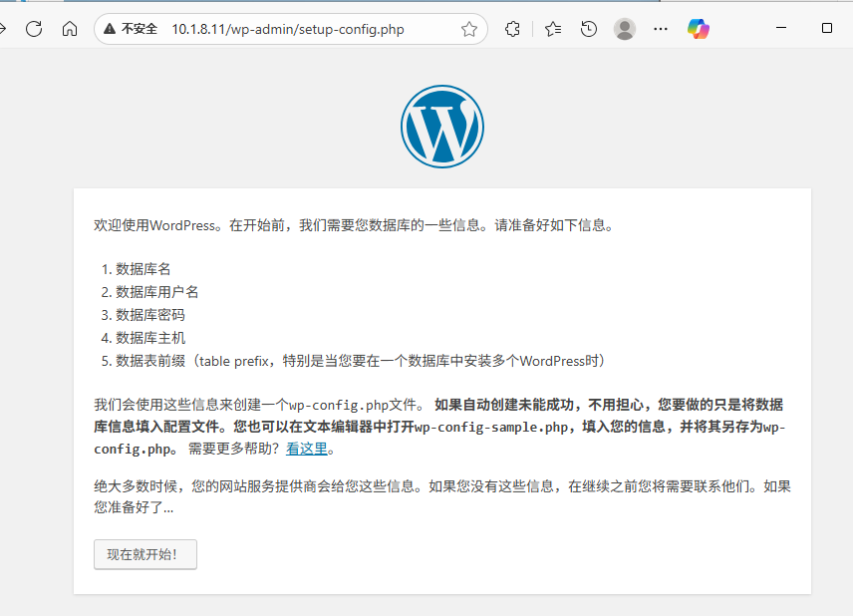Open the 看这里 help link
The height and width of the screenshot is (616, 853).
[x=307, y=449]
